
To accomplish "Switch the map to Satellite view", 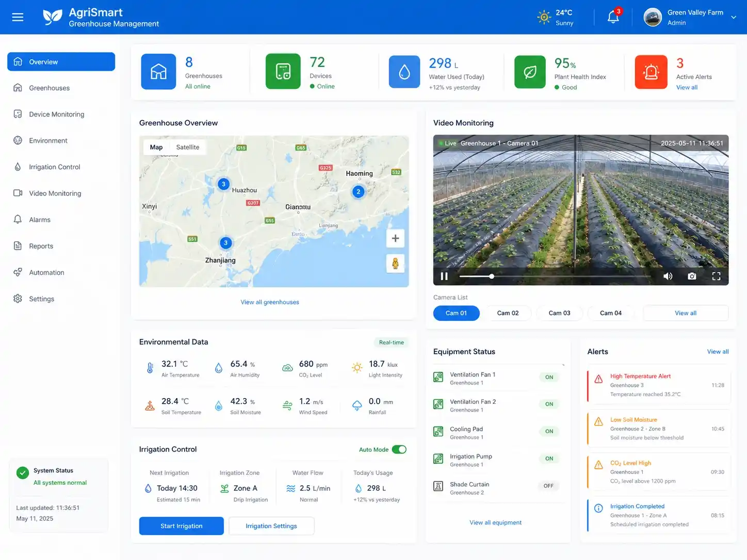I will coord(187,147).
